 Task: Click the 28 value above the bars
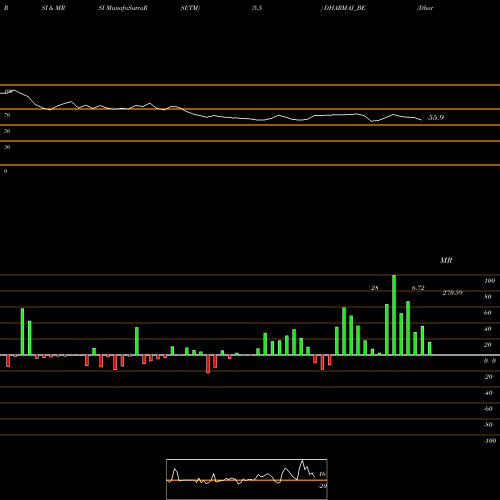(375, 288)
